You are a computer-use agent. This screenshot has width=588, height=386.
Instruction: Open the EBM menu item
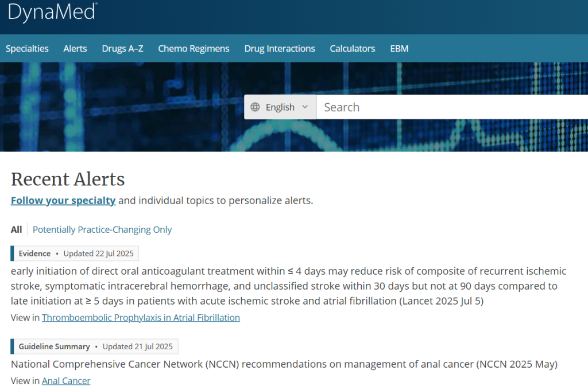click(x=399, y=48)
